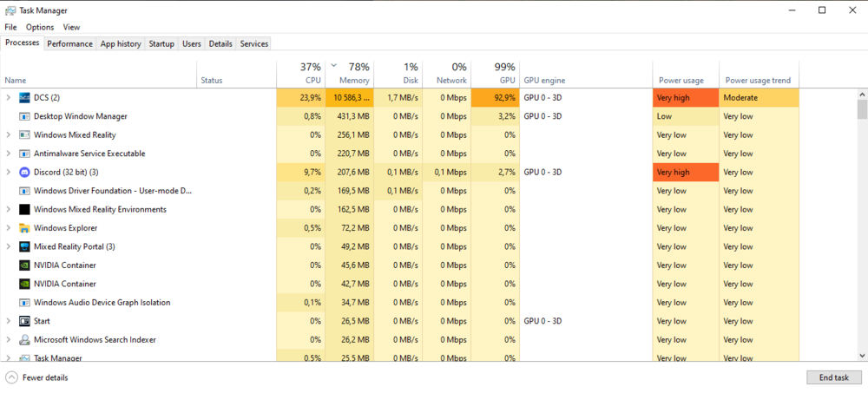Viewport: 868px width, 393px height.
Task: Click the first NVIDIA Container icon
Action: click(x=24, y=265)
